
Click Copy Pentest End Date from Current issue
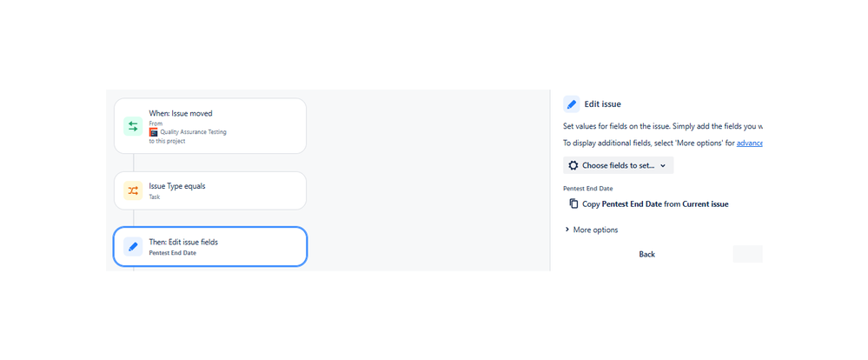pyautogui.click(x=655, y=203)
